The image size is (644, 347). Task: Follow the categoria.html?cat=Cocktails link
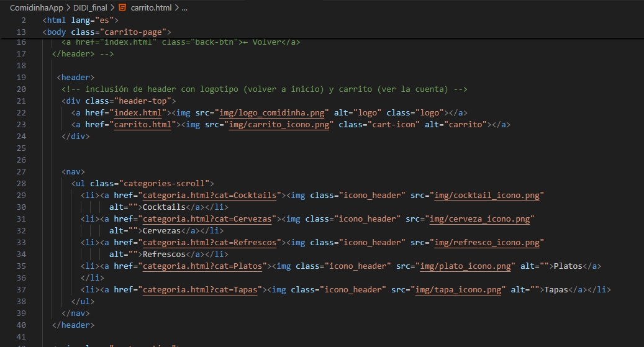coord(210,196)
